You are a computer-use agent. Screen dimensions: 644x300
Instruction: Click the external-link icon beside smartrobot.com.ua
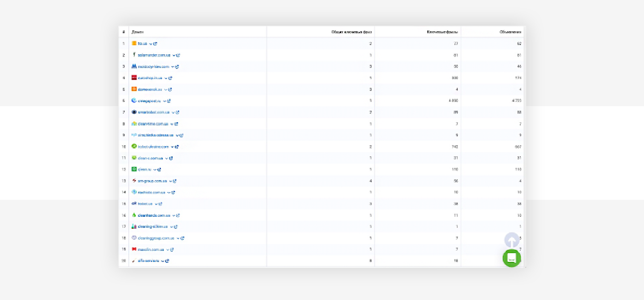pos(178,113)
